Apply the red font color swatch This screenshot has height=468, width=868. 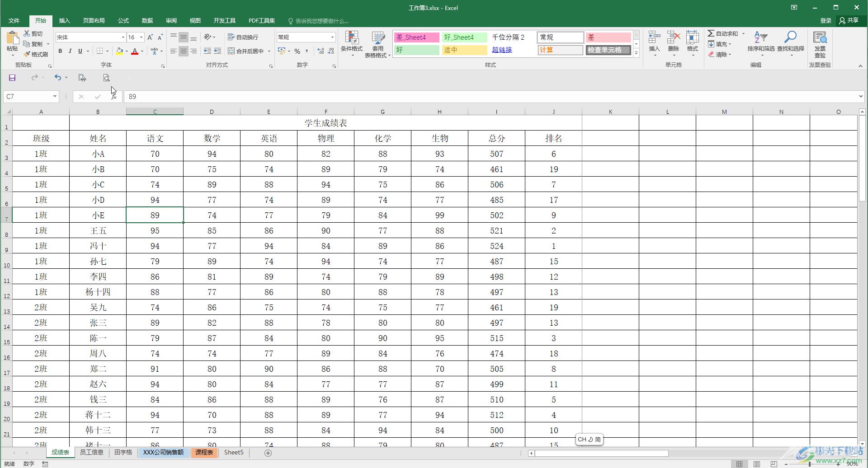[x=135, y=51]
